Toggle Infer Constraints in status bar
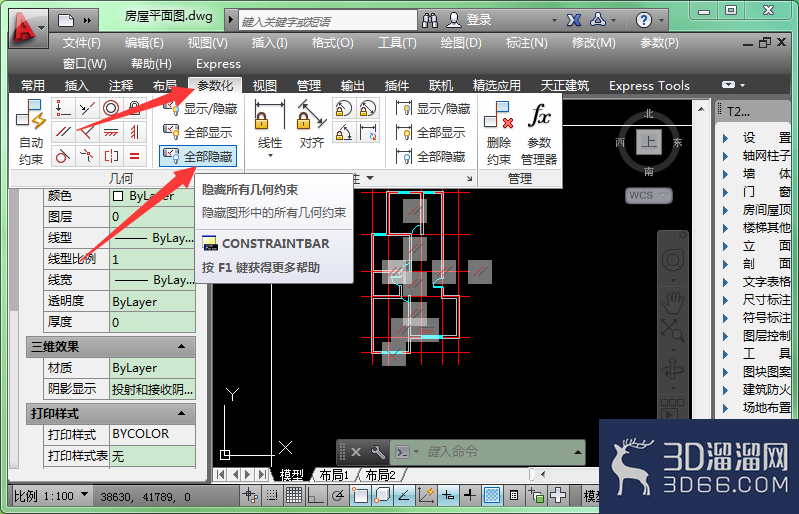The image size is (799, 514). 250,495
